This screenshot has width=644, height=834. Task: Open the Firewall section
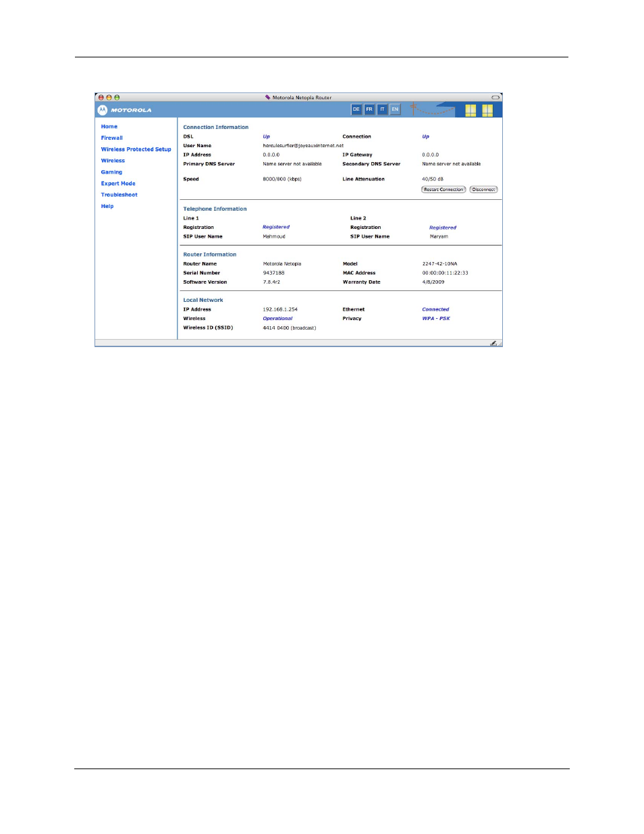[x=112, y=138]
